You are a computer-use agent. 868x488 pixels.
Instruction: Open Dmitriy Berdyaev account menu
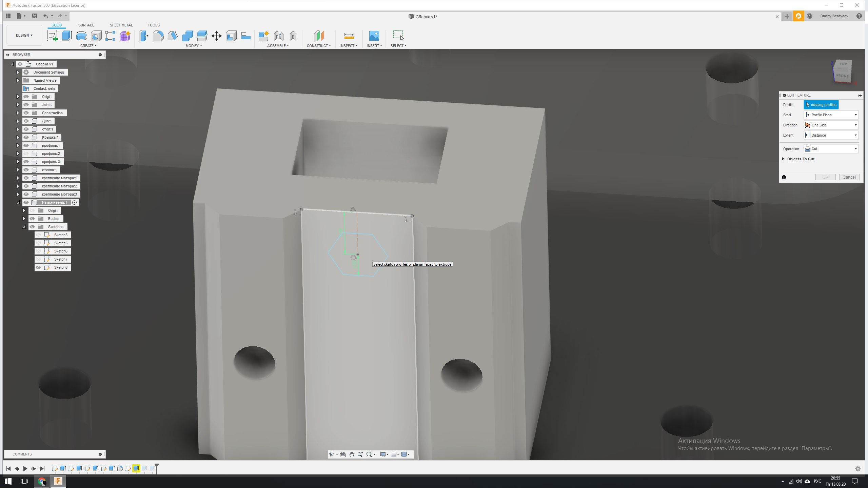(834, 16)
